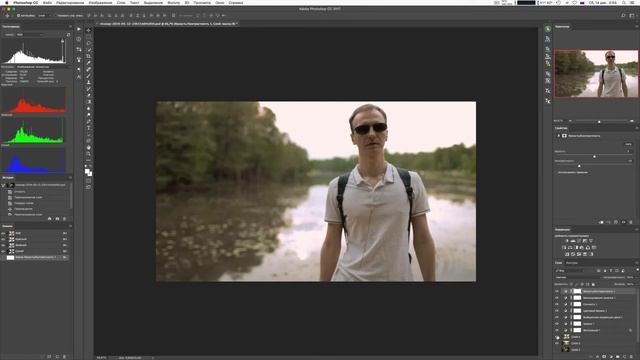Open the History panel options menu
The image size is (640, 360).
tap(70, 178)
